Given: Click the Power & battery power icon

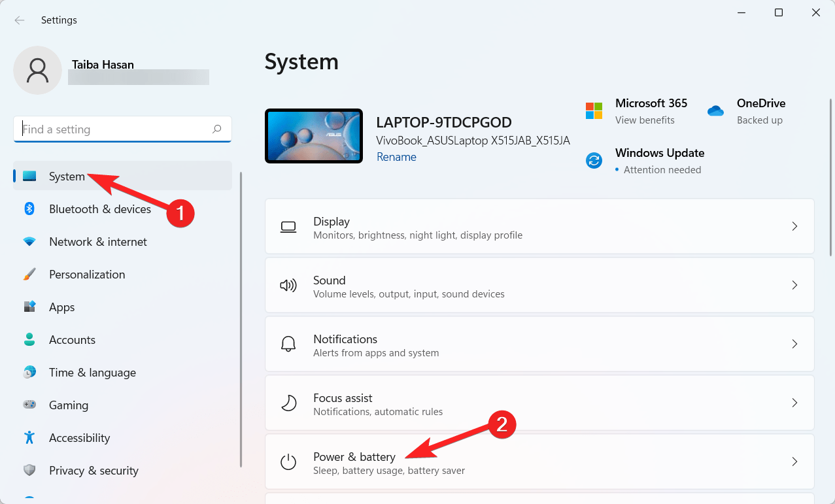Looking at the screenshot, I should [x=288, y=462].
